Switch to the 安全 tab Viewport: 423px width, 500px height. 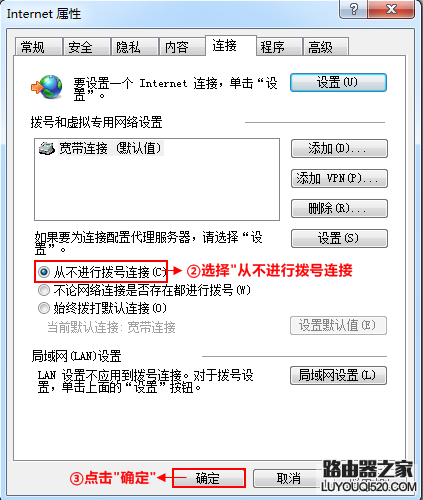tap(87, 47)
